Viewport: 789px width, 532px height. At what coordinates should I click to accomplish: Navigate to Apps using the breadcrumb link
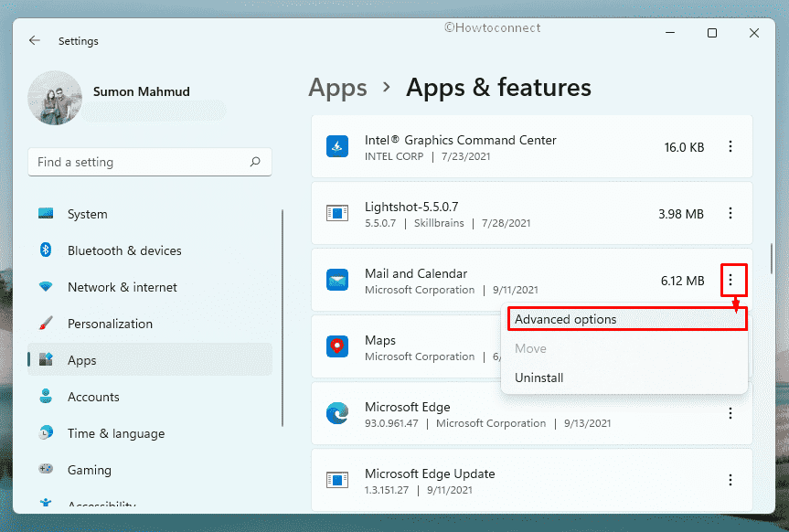(x=337, y=88)
